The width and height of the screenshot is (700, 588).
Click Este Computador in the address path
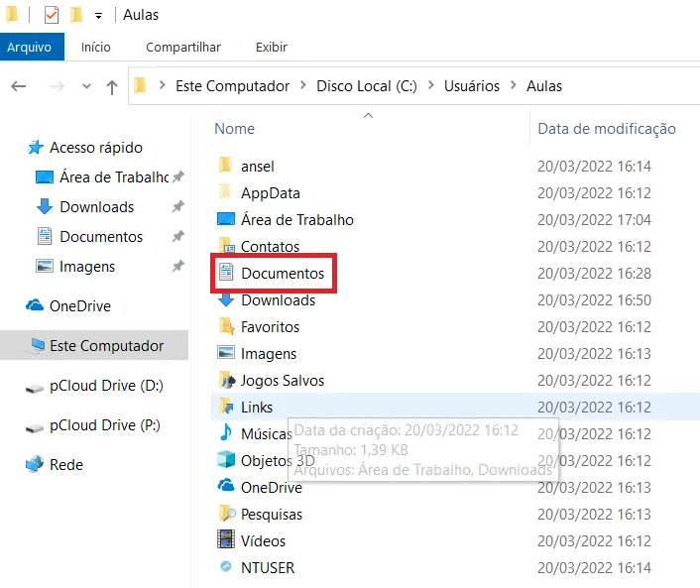(x=233, y=85)
